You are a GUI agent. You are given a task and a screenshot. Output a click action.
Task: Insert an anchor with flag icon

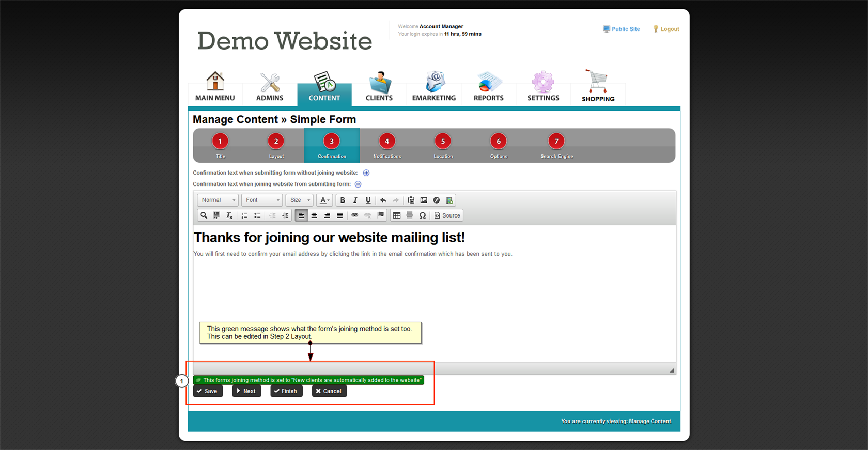381,215
